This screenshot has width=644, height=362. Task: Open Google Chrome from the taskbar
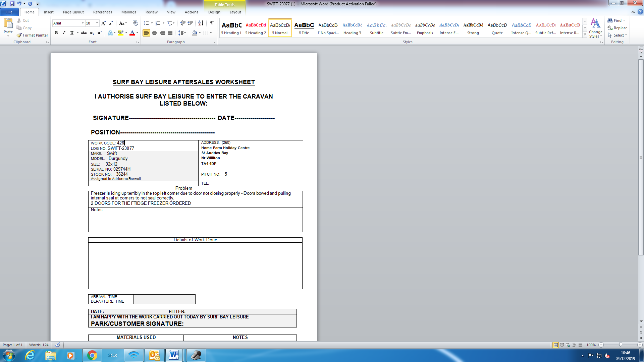point(92,355)
